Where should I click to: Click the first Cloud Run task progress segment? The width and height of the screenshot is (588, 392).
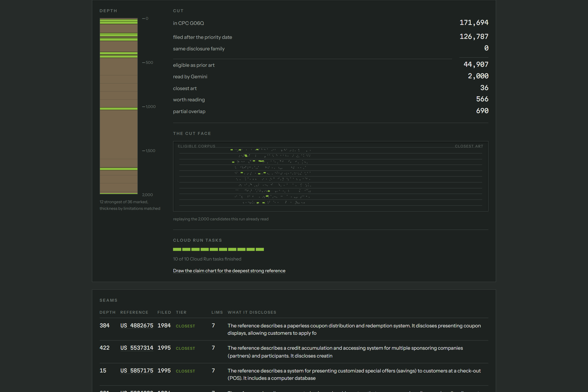tap(177, 249)
